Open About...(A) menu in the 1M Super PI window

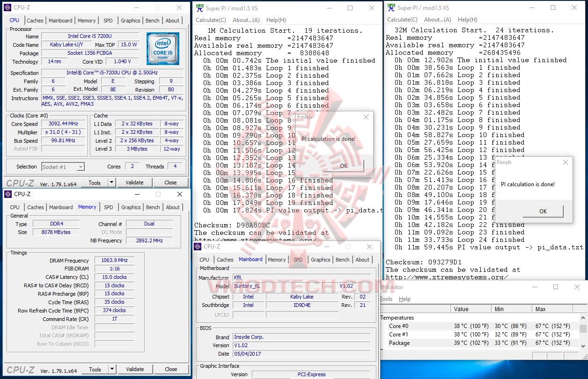point(246,20)
